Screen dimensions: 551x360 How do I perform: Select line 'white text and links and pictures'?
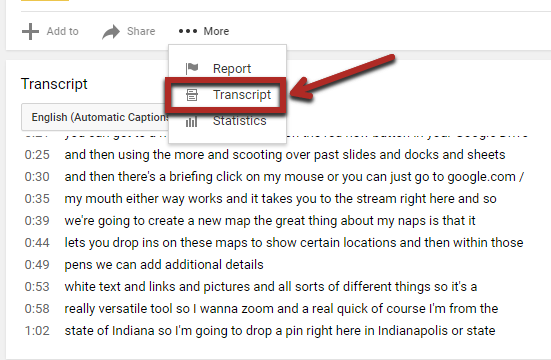point(271,287)
